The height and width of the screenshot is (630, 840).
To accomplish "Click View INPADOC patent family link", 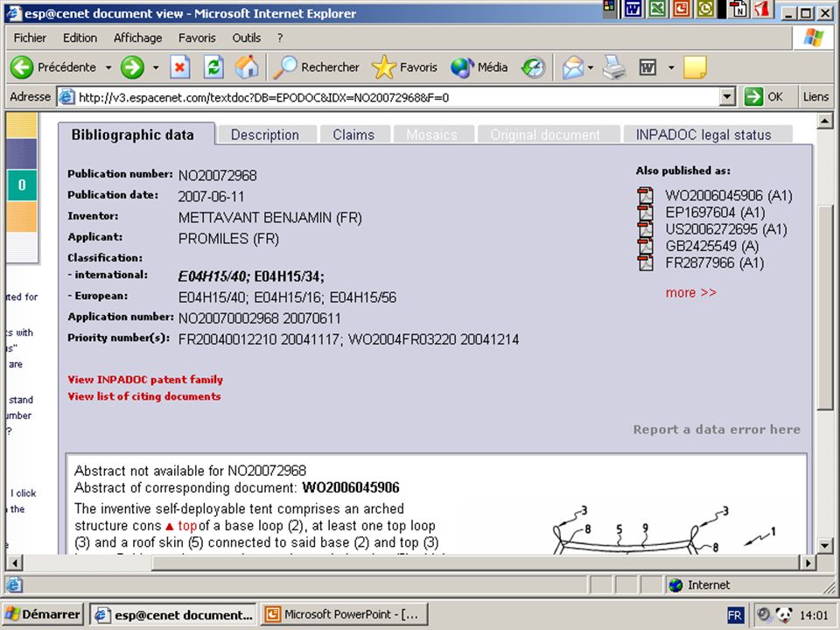I will click(x=145, y=379).
